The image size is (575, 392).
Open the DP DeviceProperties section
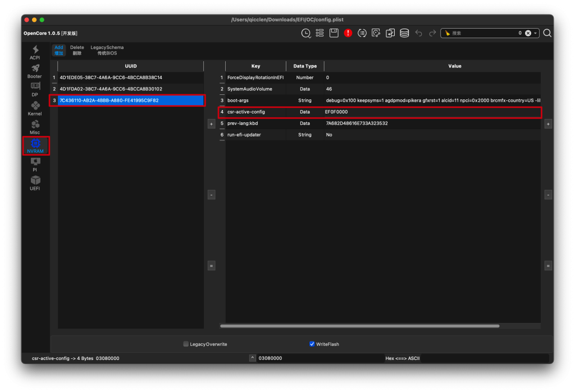click(x=35, y=90)
